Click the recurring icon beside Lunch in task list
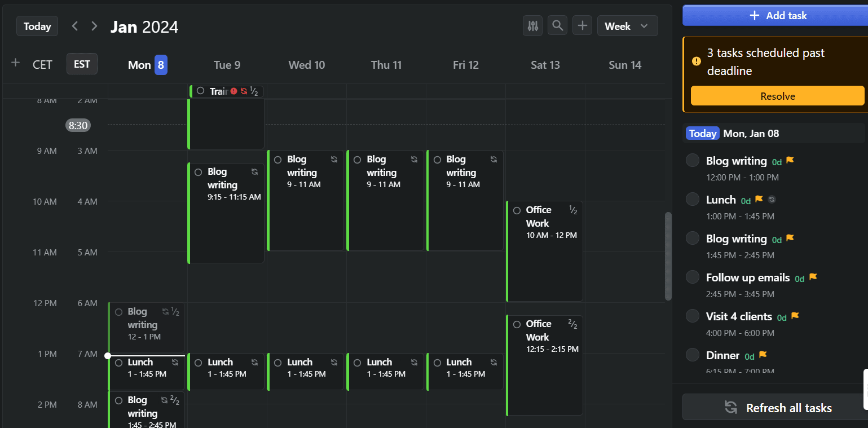 (772, 200)
